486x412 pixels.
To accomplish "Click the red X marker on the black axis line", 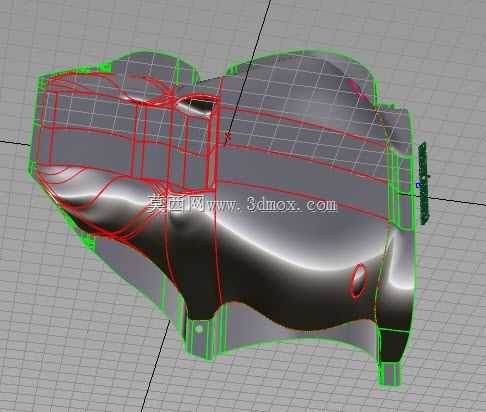I will (228, 136).
